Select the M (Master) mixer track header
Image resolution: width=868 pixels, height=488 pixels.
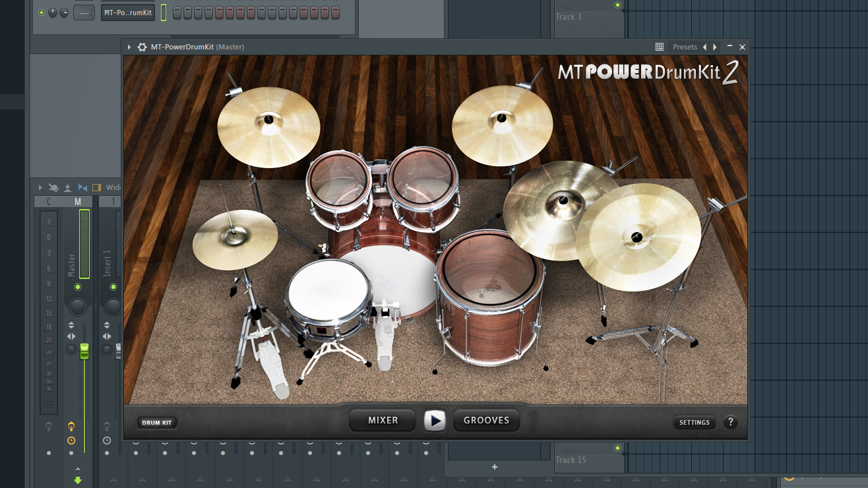[78, 202]
